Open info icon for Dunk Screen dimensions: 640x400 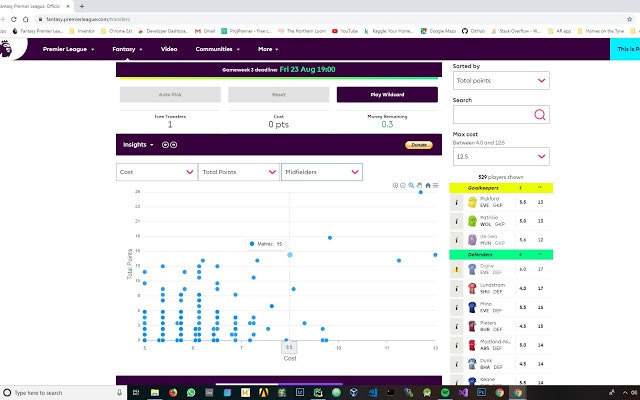(456, 364)
